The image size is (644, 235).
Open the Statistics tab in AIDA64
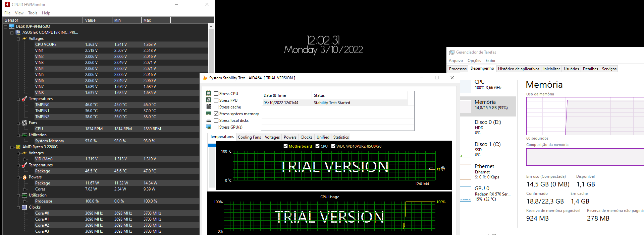point(341,137)
